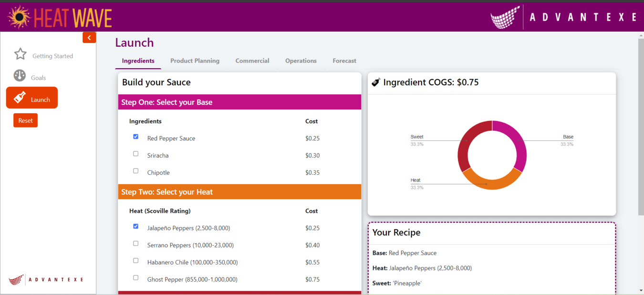Click the Sriracha $0.30 cost
The width and height of the screenshot is (644, 295).
pyautogui.click(x=312, y=156)
